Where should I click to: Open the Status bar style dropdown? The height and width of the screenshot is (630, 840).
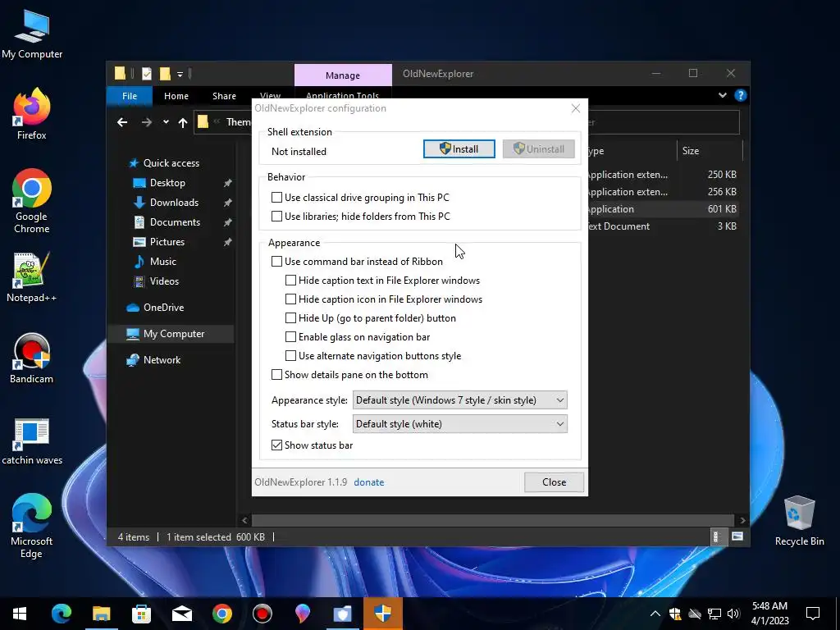pyautogui.click(x=459, y=424)
